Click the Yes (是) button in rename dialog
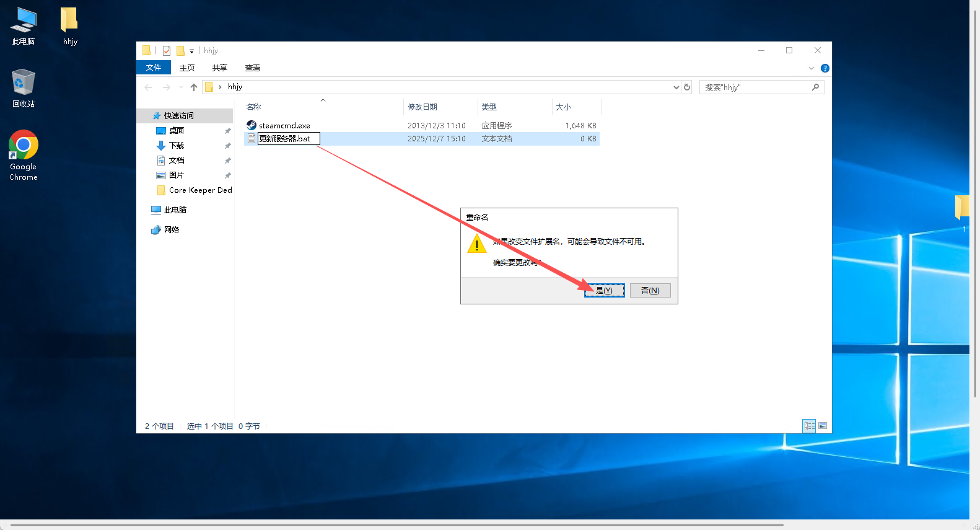980x530 pixels. coord(604,291)
